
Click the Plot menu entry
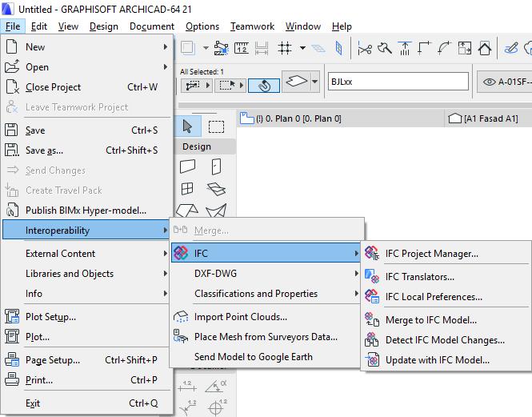pyautogui.click(x=87, y=336)
